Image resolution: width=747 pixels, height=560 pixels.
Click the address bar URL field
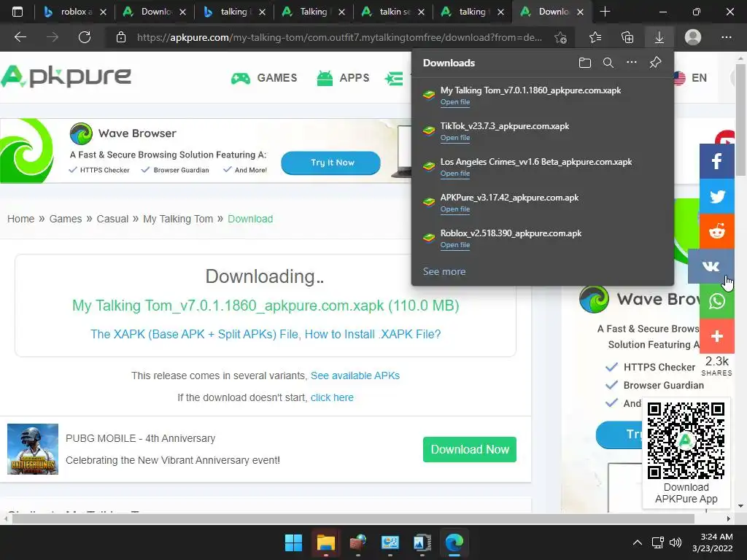tap(339, 37)
